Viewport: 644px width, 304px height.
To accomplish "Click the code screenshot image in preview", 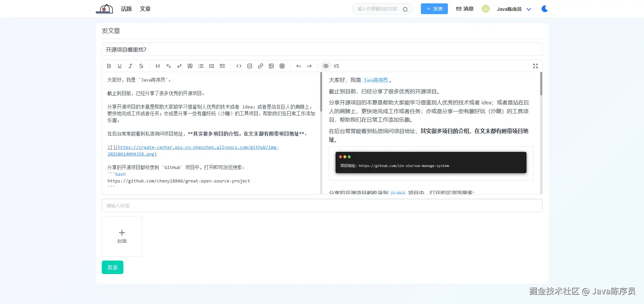I will pyautogui.click(x=431, y=163).
